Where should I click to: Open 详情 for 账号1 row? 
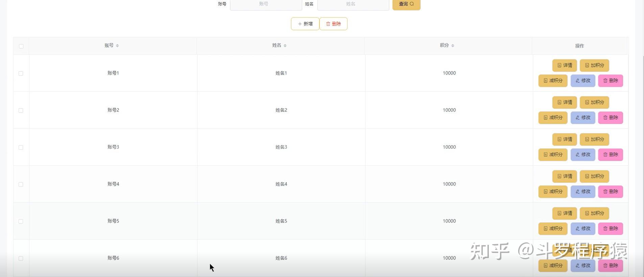(565, 65)
